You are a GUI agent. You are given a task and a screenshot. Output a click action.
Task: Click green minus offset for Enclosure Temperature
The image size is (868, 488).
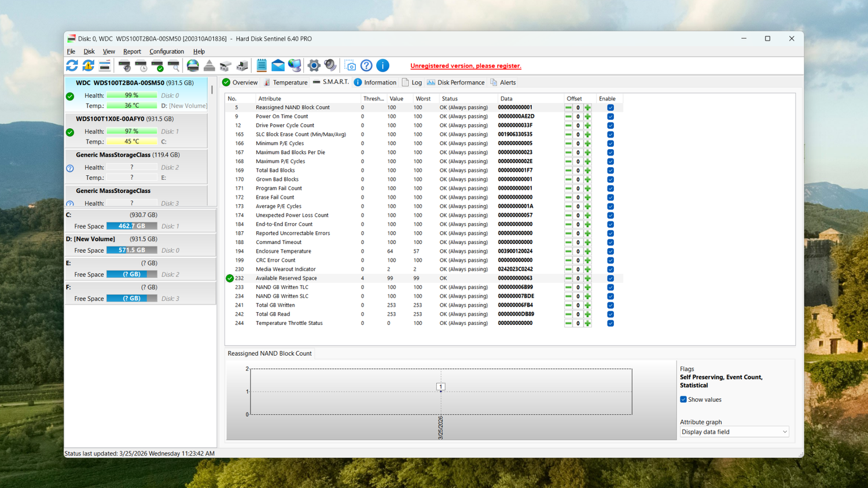(x=568, y=252)
